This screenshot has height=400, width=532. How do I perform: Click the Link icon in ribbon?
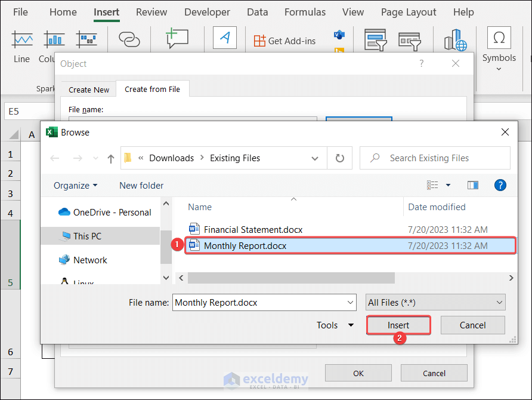pyautogui.click(x=129, y=39)
